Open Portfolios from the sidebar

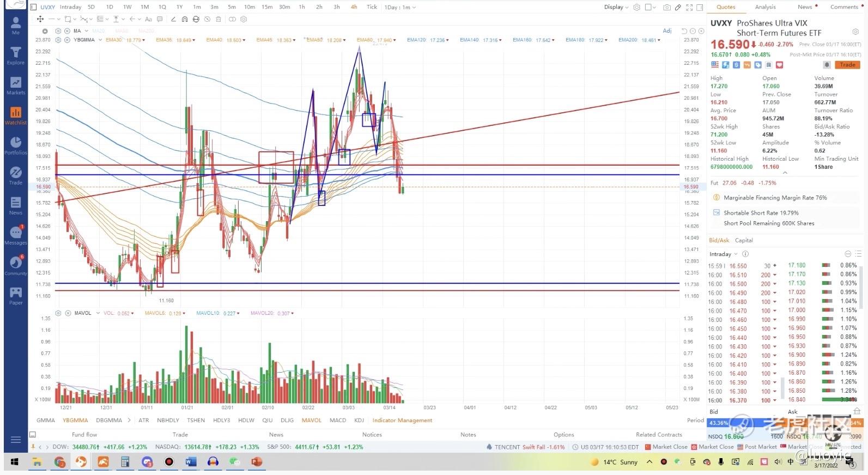[16, 145]
